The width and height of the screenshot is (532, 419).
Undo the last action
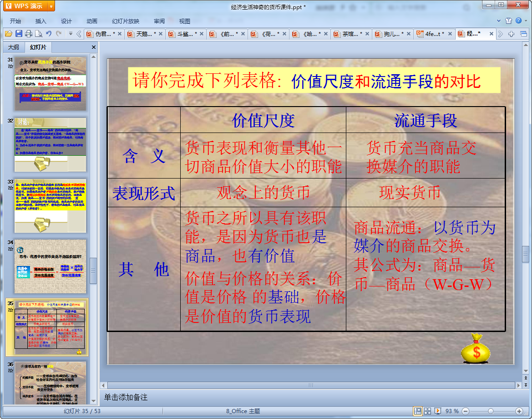[49, 34]
